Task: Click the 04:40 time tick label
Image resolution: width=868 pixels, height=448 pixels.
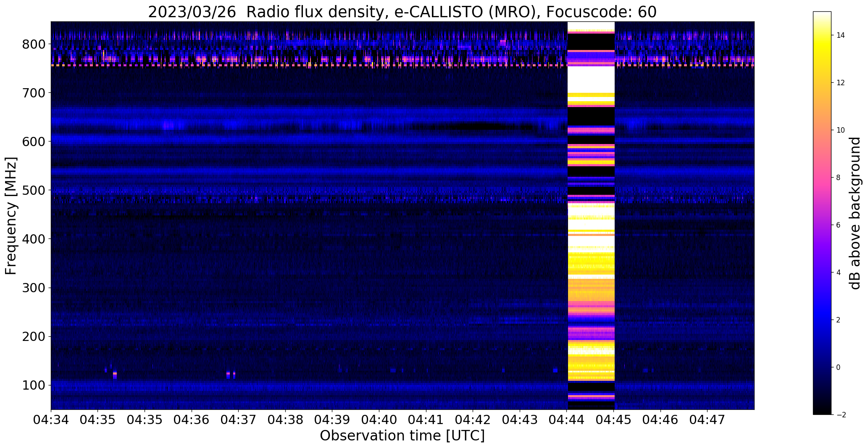Action: pos(379,419)
